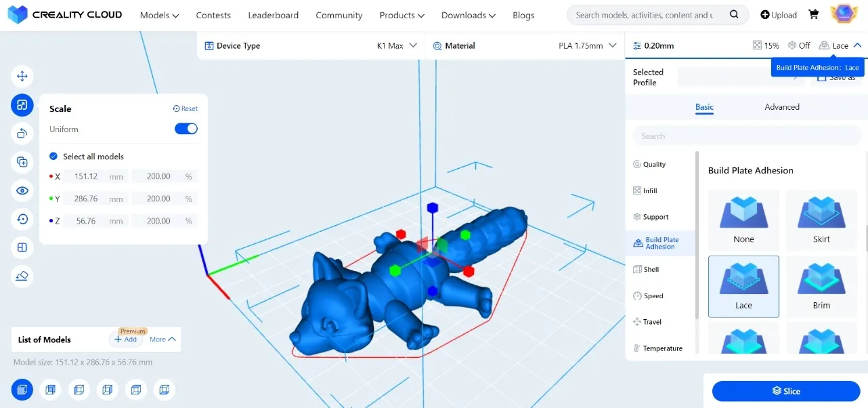Open the Models menu
The width and height of the screenshot is (868, 408).
click(159, 15)
